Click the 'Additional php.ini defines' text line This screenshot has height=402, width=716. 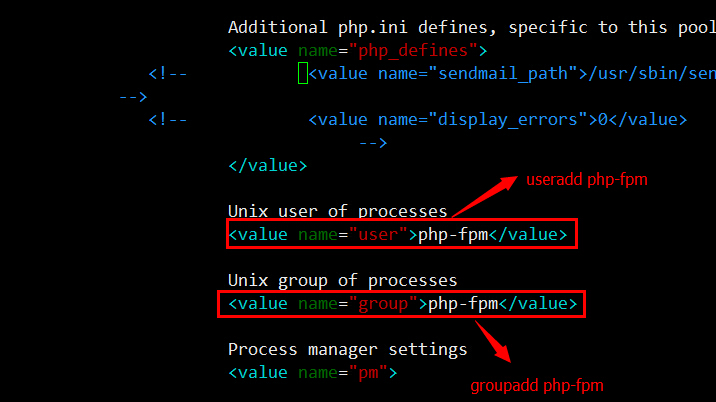[x=470, y=27]
